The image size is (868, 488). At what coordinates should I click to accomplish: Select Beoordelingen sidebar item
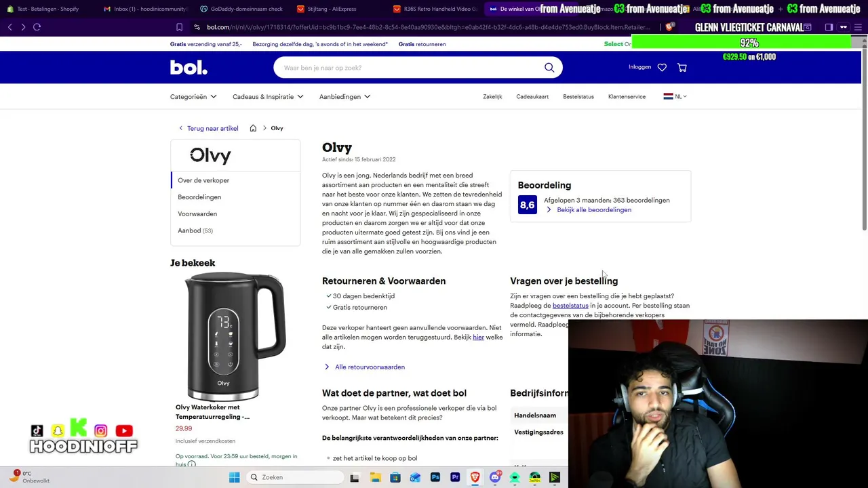click(x=235, y=197)
